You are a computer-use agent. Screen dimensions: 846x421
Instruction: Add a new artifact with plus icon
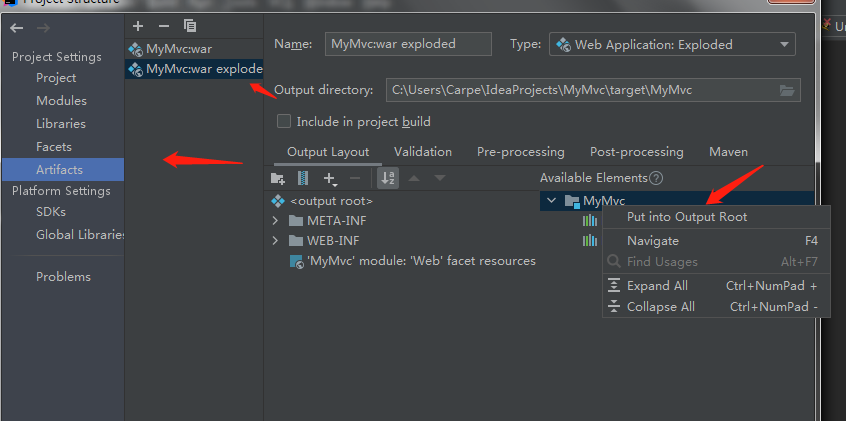pos(138,26)
